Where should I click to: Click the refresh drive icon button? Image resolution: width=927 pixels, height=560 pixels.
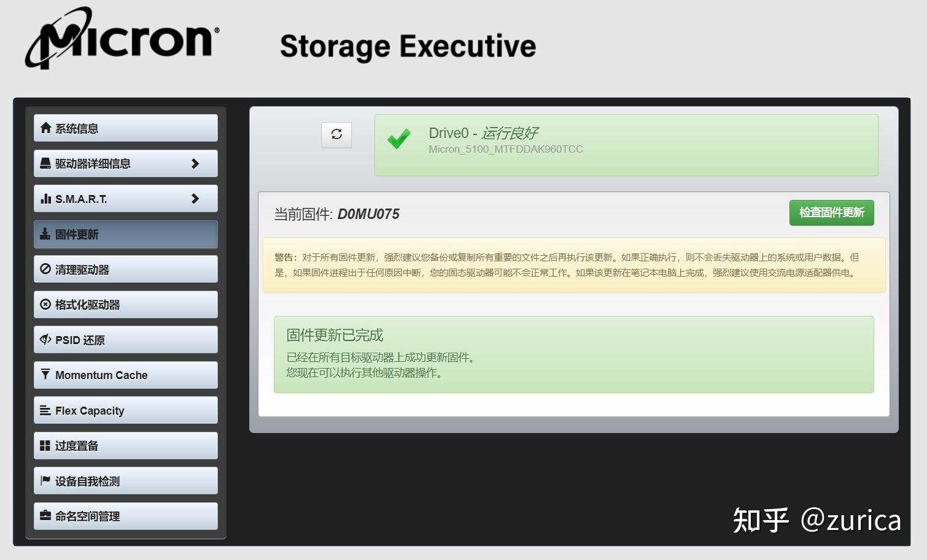pyautogui.click(x=336, y=134)
